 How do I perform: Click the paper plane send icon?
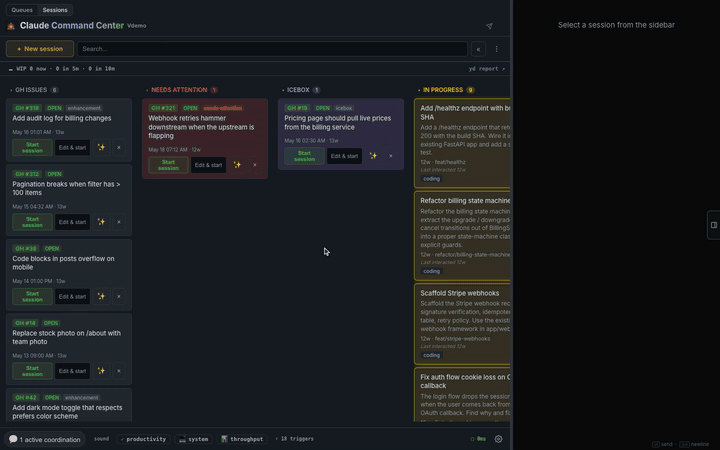(x=489, y=26)
